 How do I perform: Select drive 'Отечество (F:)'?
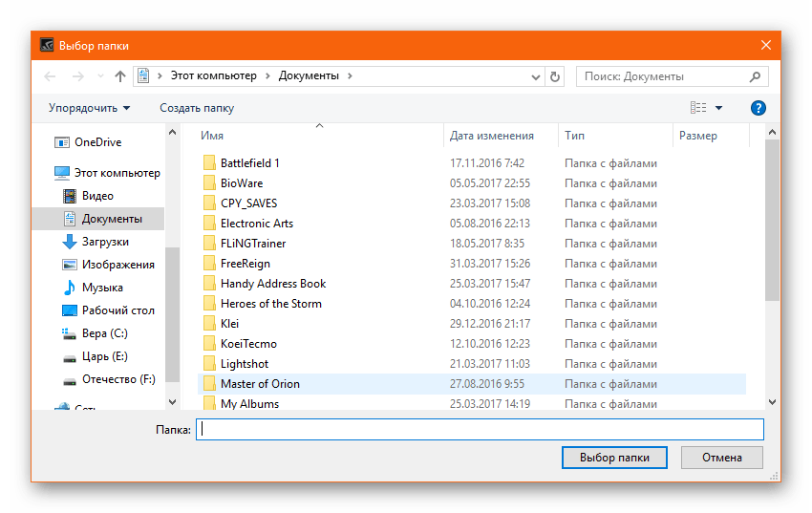[x=118, y=379]
